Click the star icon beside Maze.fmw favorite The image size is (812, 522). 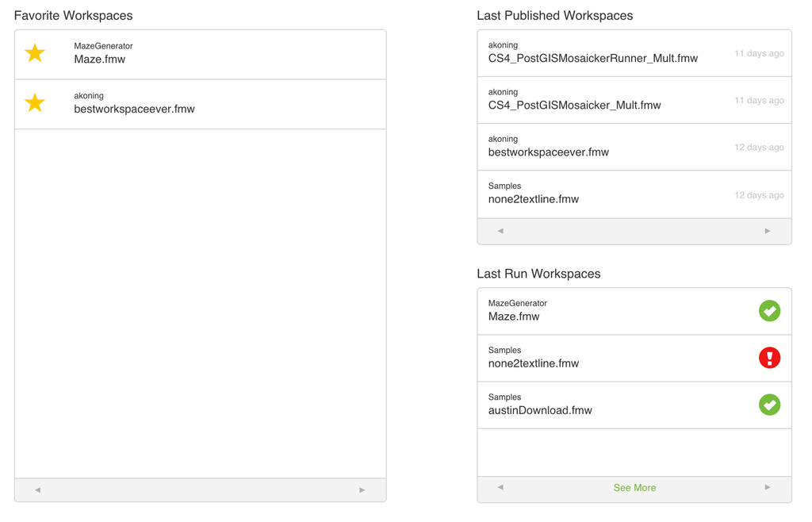35,53
